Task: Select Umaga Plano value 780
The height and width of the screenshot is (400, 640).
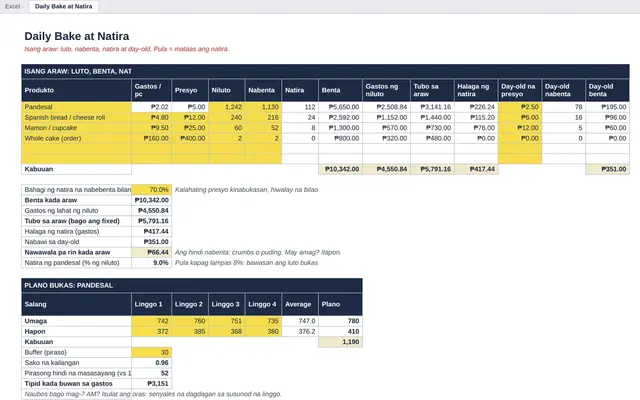Action: (x=340, y=321)
